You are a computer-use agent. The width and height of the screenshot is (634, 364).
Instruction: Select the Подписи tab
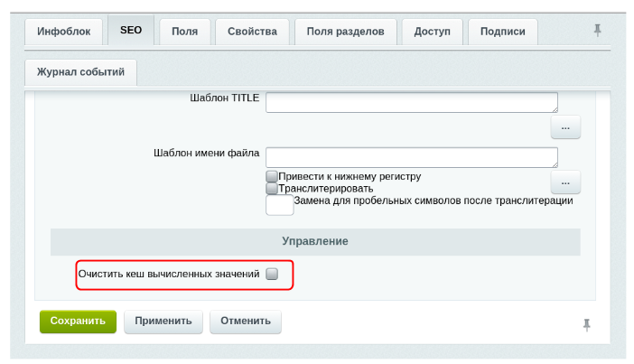[x=503, y=32]
